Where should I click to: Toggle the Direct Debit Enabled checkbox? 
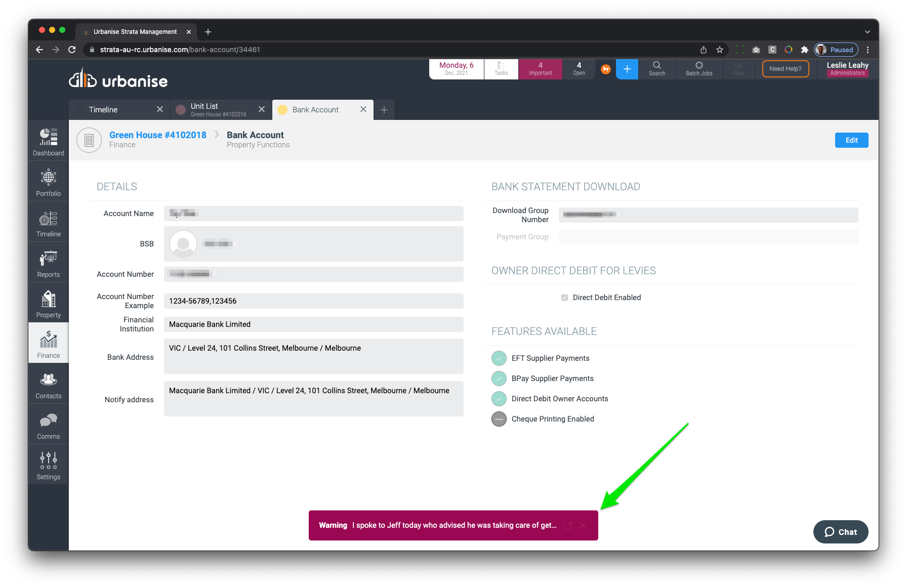pyautogui.click(x=564, y=298)
